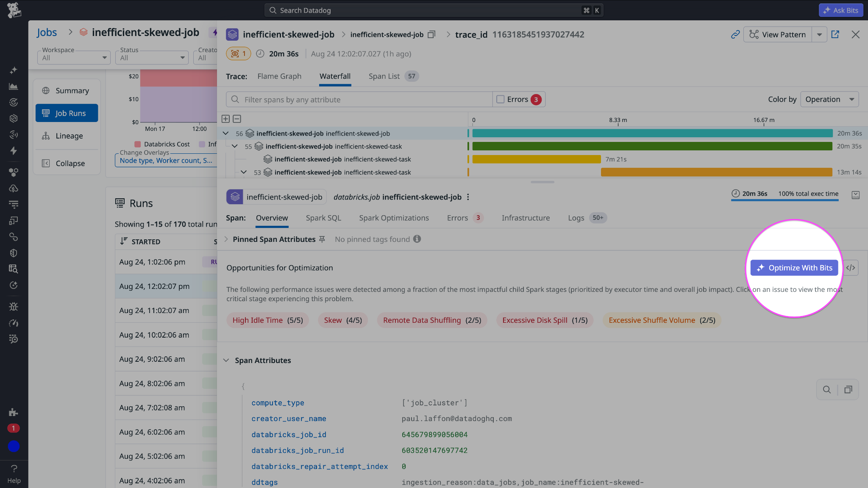Click the teal bar for span 56
868x488 pixels.
click(652, 133)
